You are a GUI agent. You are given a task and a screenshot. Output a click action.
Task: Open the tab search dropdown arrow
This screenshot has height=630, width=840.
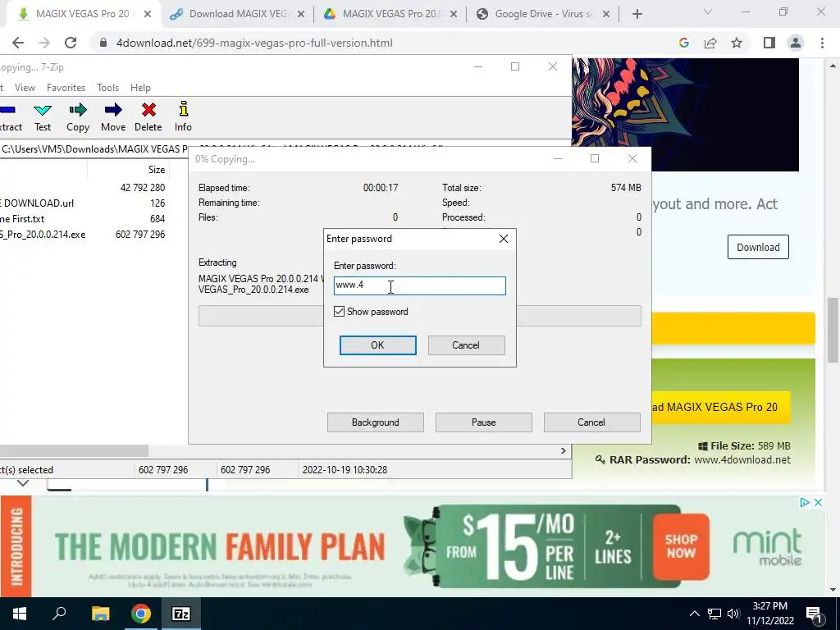coord(708,11)
